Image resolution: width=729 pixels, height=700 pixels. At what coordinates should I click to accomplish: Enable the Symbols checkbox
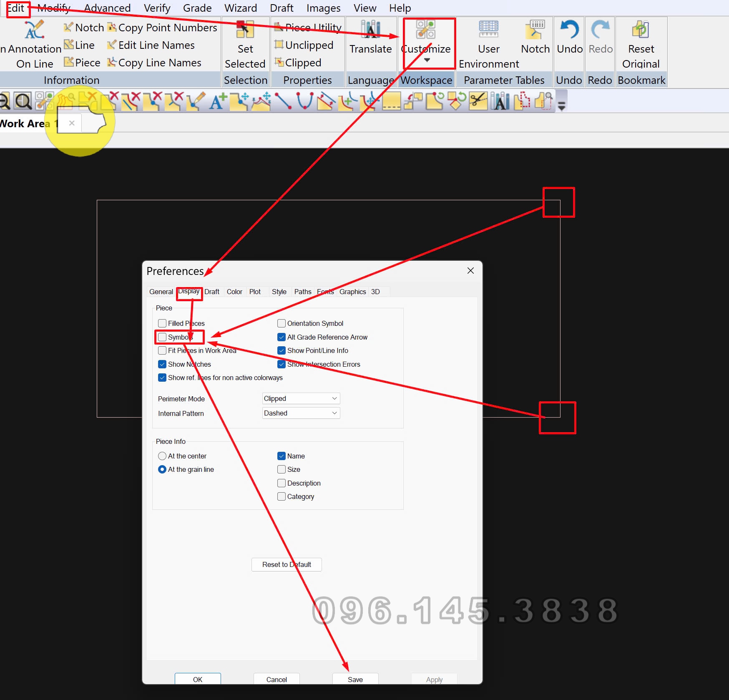(x=162, y=337)
